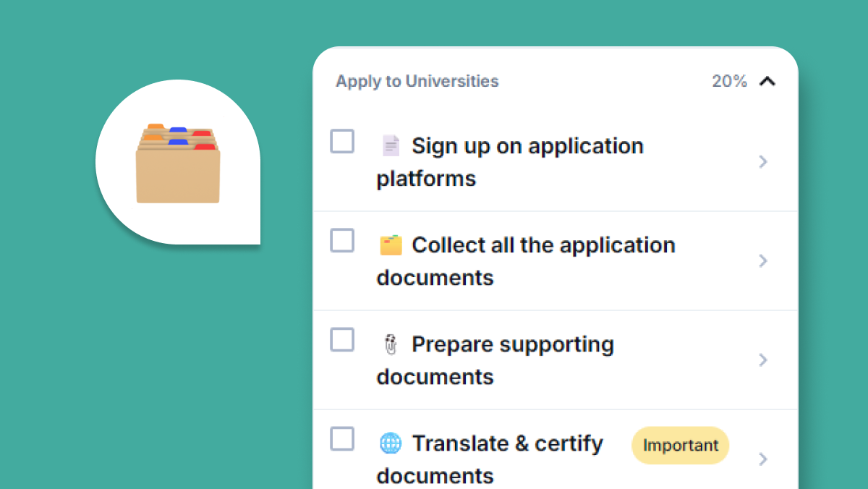This screenshot has width=868, height=489.
Task: Click the folder emoji beside Collect
Action: point(391,245)
